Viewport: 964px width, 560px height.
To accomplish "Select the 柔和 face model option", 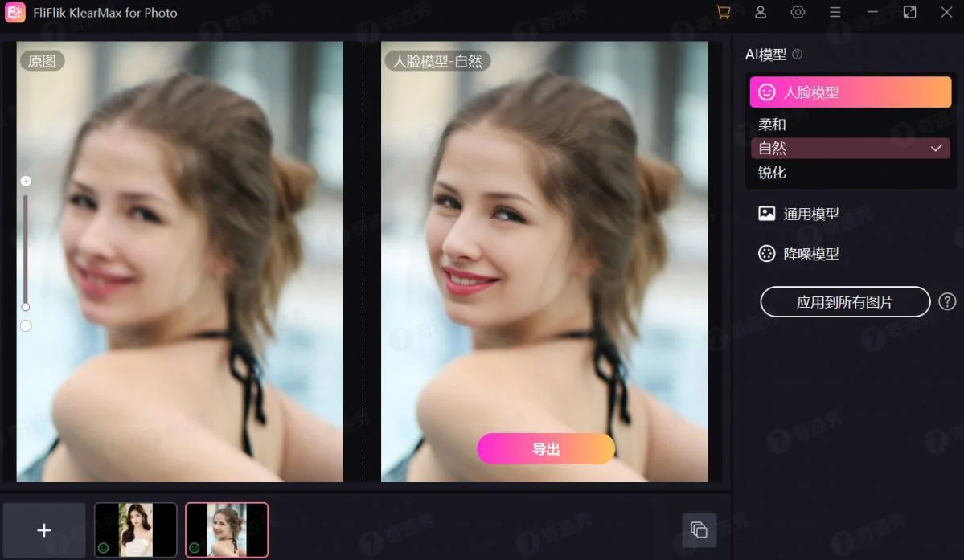I will 773,125.
